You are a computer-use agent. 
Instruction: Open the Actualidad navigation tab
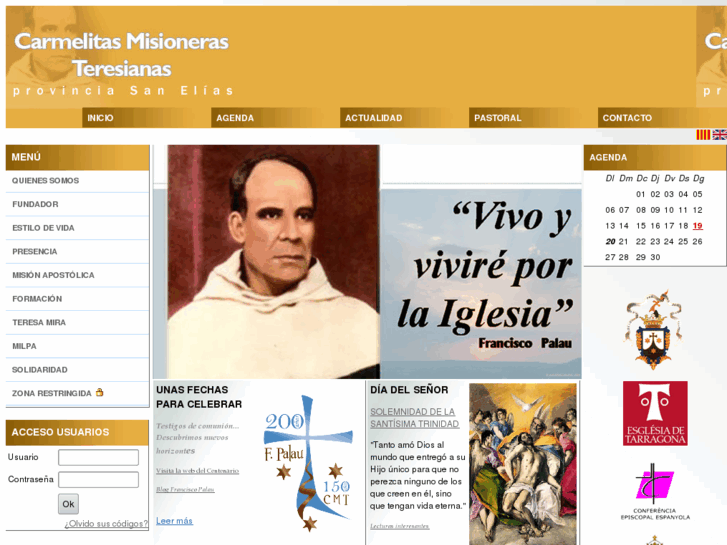[373, 118]
